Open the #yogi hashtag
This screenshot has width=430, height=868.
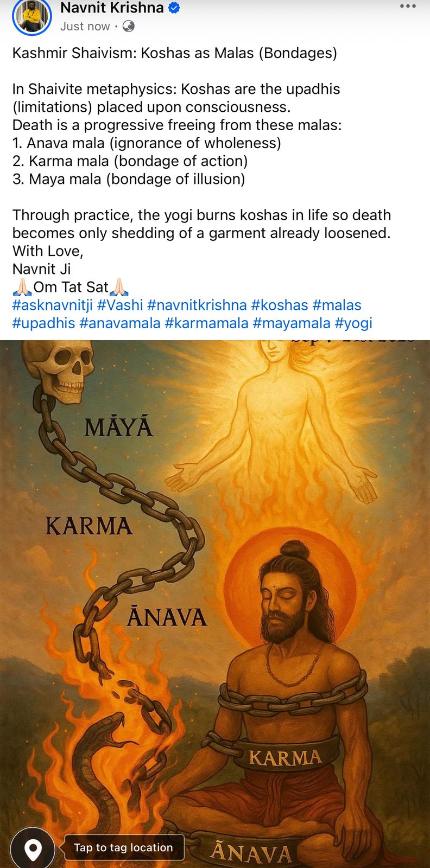(x=353, y=323)
